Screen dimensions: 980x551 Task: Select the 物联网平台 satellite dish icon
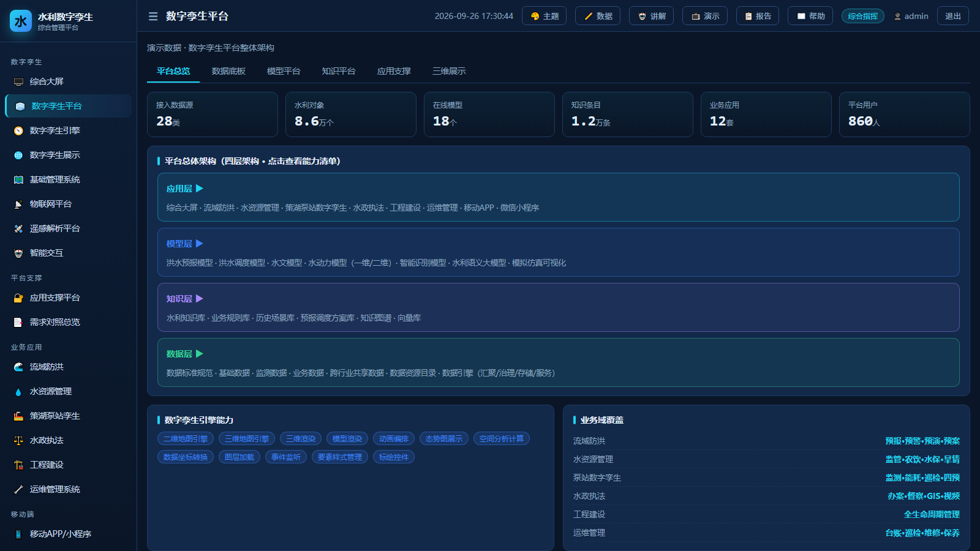[18, 204]
